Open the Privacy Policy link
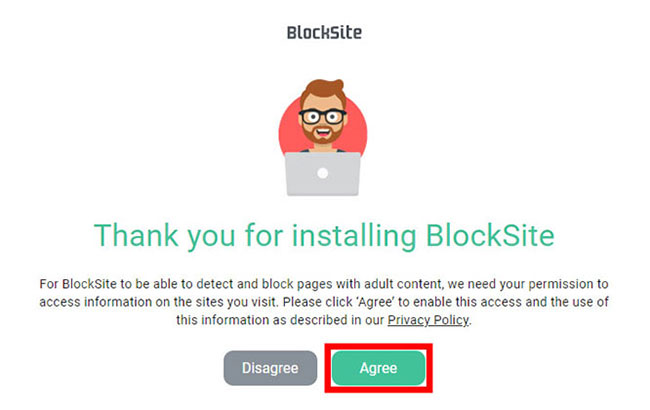Screen dimensions: 650x410 [x=428, y=320]
